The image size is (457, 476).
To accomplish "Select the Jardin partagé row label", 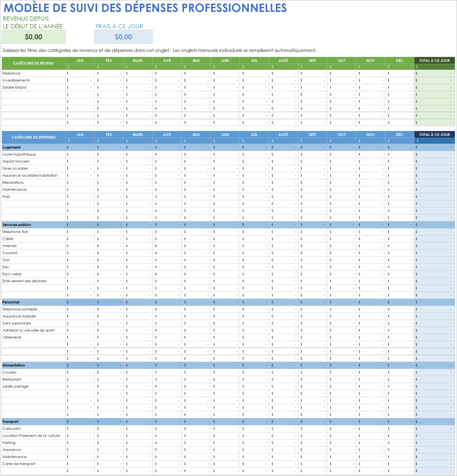I will click(15, 387).
